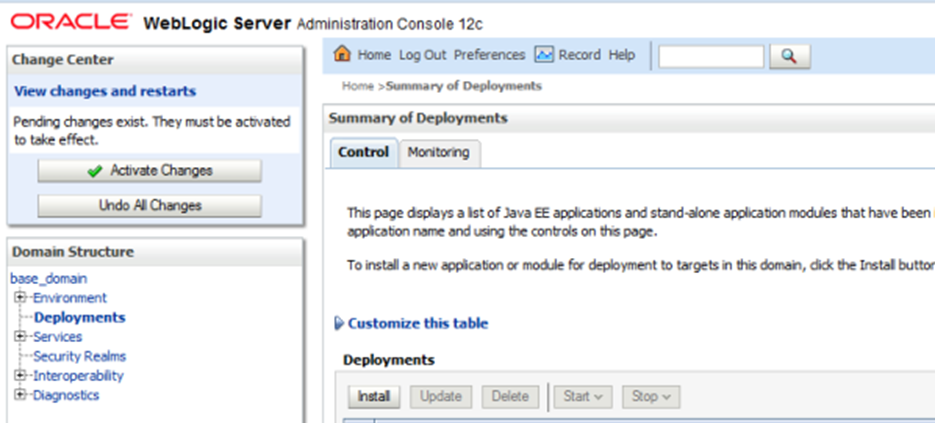Expand Customize this table triangle

(x=339, y=323)
